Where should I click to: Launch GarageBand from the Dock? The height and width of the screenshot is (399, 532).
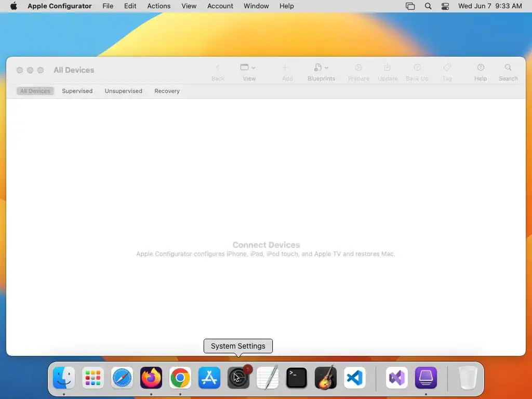tap(326, 378)
